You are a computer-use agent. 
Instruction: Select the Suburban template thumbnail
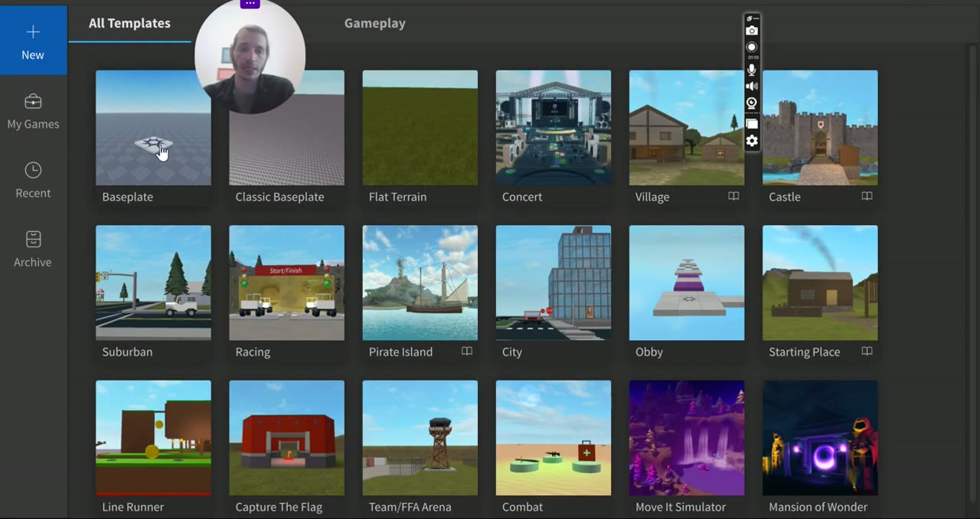click(153, 282)
